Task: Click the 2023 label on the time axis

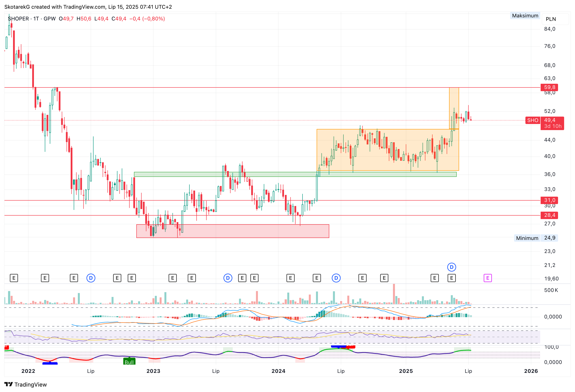Action: tap(153, 371)
